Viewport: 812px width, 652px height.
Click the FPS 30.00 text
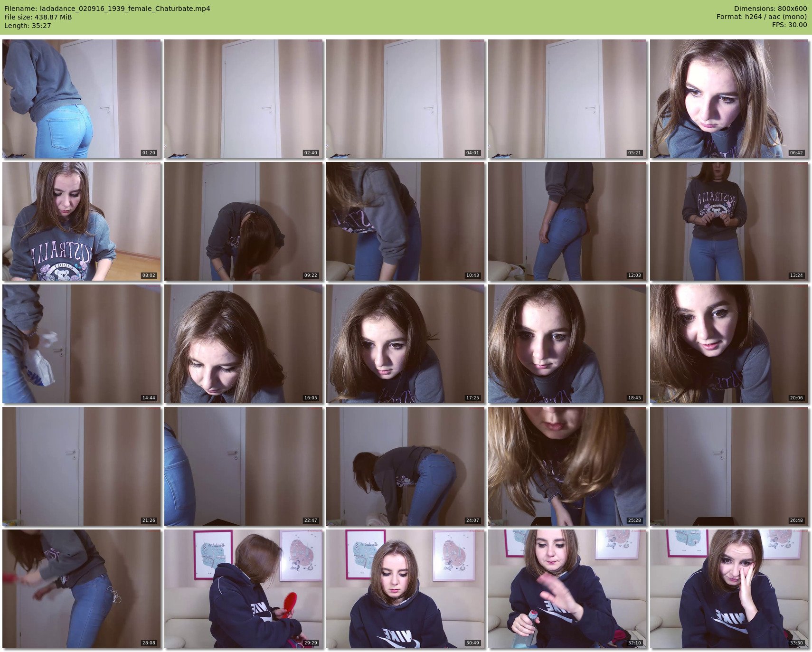point(789,25)
